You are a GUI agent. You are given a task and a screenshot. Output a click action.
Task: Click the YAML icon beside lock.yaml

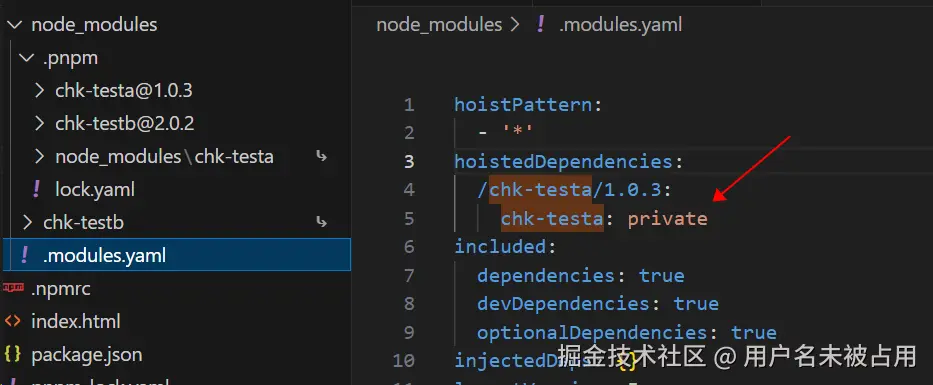(36, 189)
